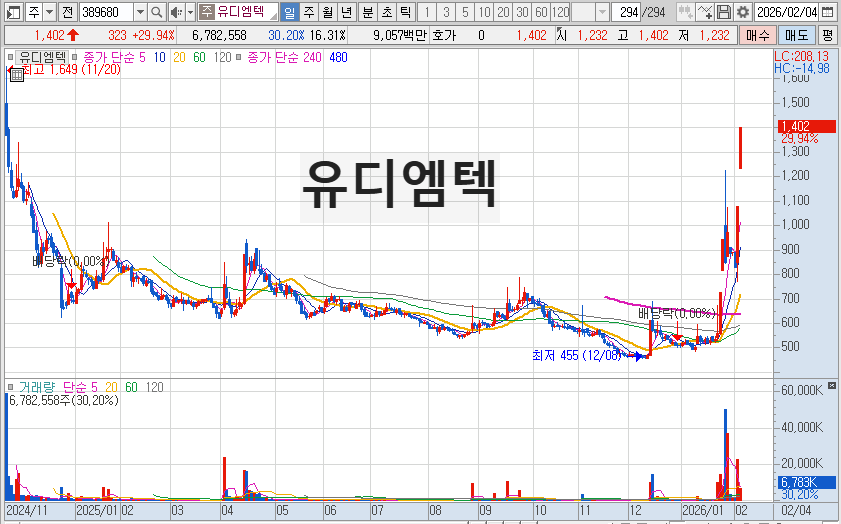Click the floppy disk save chart icon

(724, 12)
